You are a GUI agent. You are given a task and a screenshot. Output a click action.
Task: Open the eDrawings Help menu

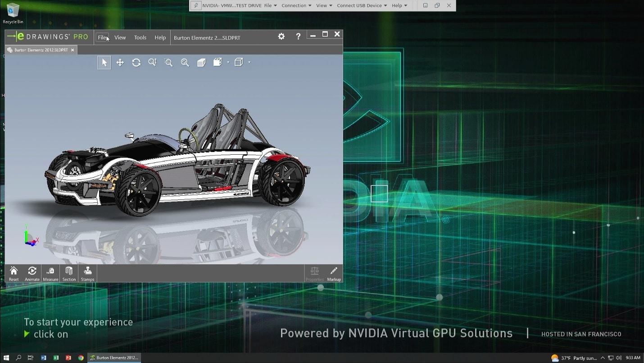(160, 37)
